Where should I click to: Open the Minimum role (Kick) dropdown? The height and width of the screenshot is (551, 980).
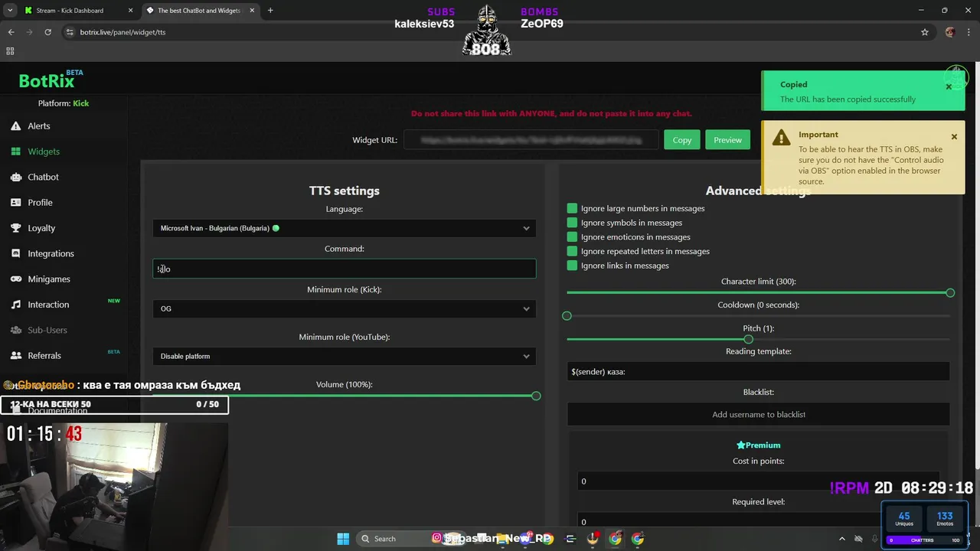click(345, 308)
